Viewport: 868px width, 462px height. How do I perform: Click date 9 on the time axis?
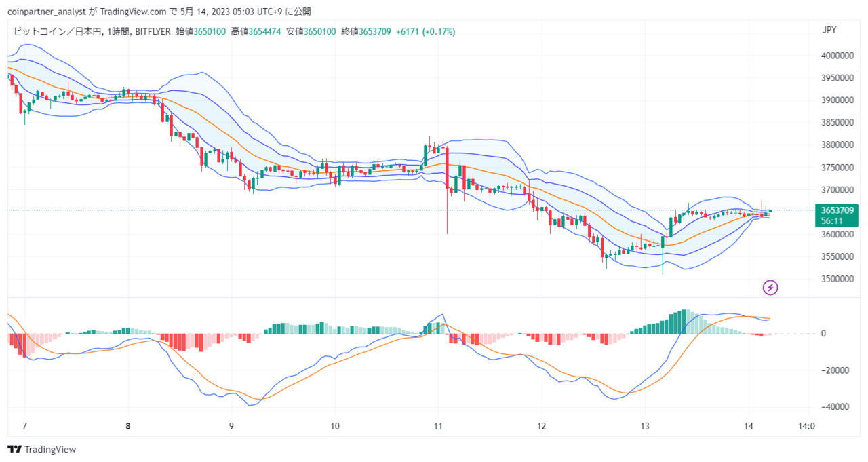tap(231, 426)
